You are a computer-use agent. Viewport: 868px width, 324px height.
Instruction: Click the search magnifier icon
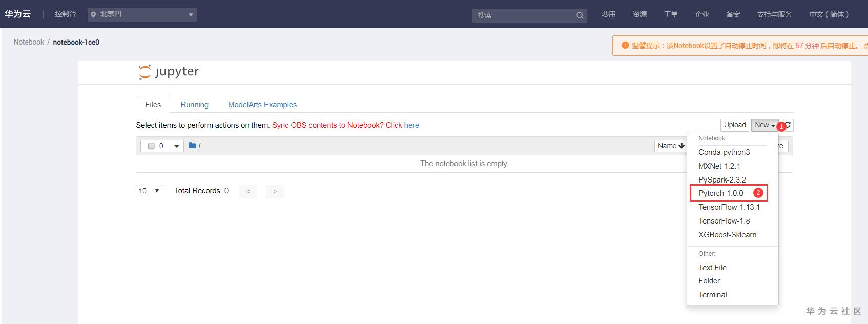point(580,15)
